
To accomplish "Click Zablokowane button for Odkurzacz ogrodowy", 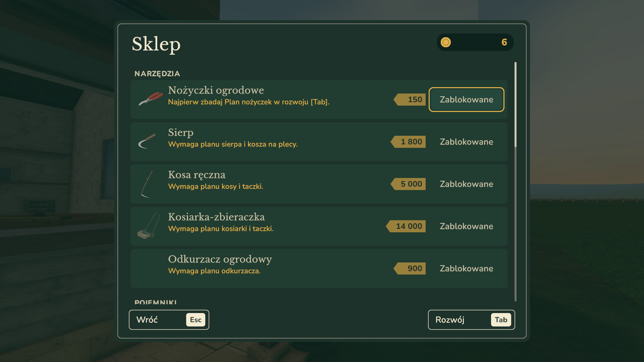I will pyautogui.click(x=466, y=268).
